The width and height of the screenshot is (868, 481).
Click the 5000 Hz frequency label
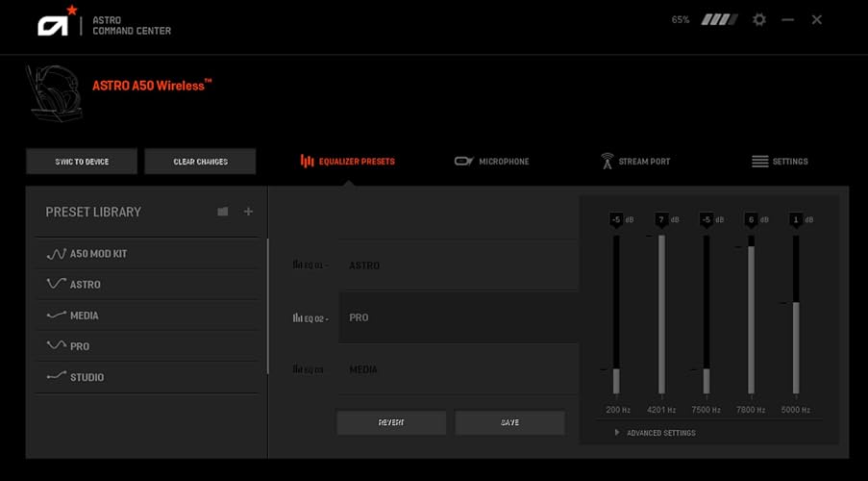pos(796,410)
